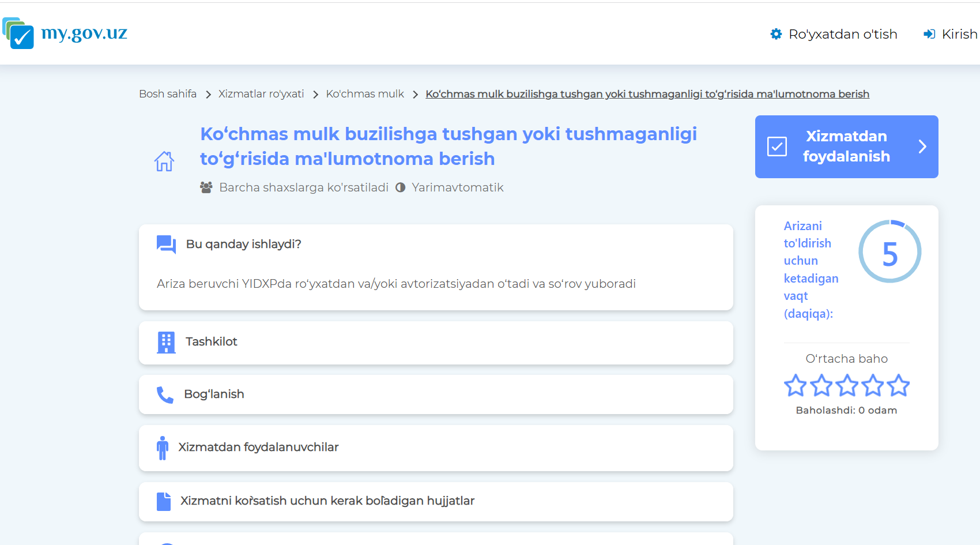
Task: Click the phone icon beside Bog'lanish
Action: pyautogui.click(x=165, y=394)
